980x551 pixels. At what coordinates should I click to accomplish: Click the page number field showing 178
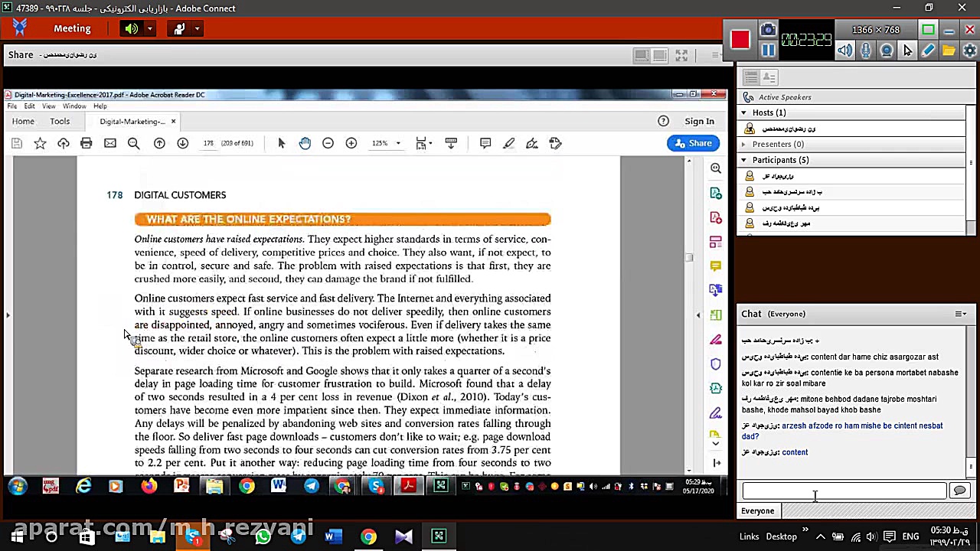click(208, 143)
